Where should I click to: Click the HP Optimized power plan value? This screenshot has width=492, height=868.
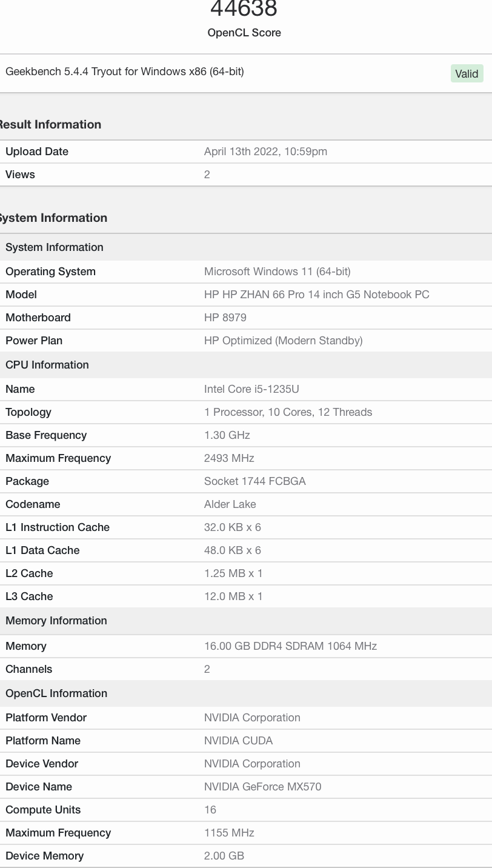click(283, 341)
